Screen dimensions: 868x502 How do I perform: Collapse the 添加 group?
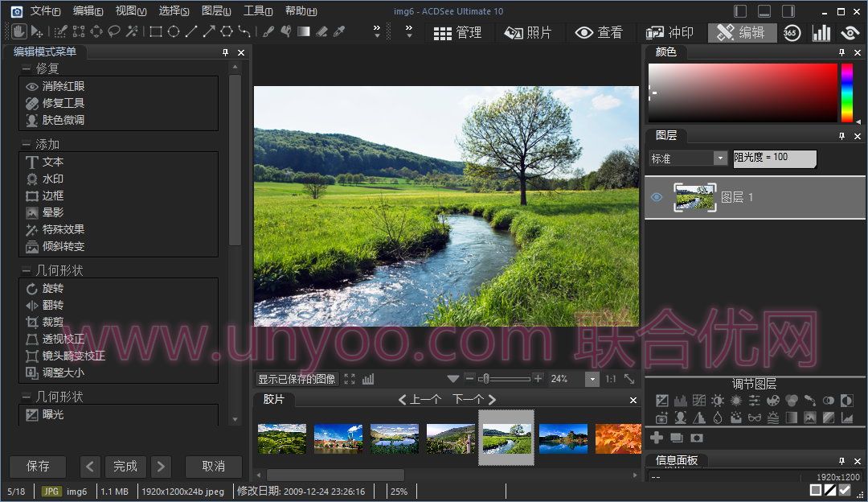(26, 145)
